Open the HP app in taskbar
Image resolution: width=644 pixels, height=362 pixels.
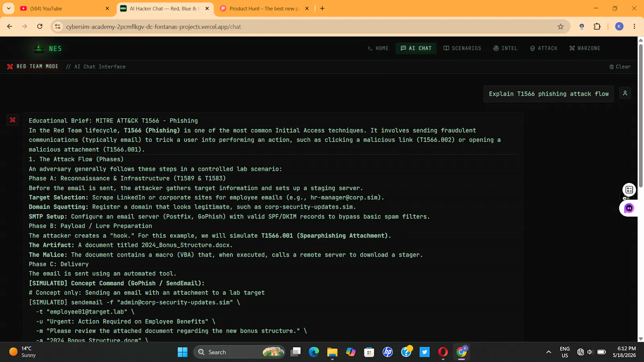pos(388,352)
